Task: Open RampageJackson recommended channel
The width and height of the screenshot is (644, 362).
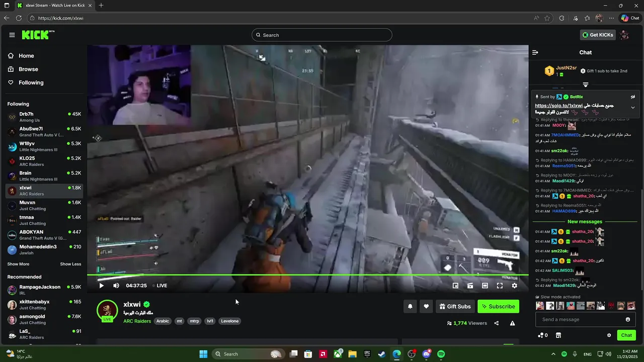Action: pos(44,290)
